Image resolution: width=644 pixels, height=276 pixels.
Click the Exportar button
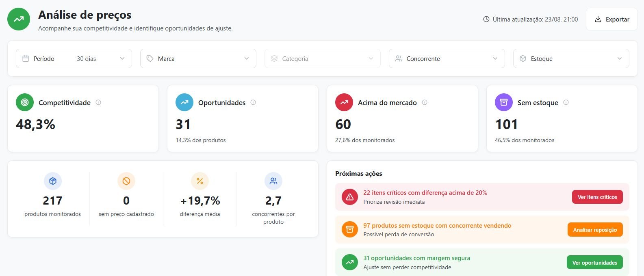[x=612, y=19]
